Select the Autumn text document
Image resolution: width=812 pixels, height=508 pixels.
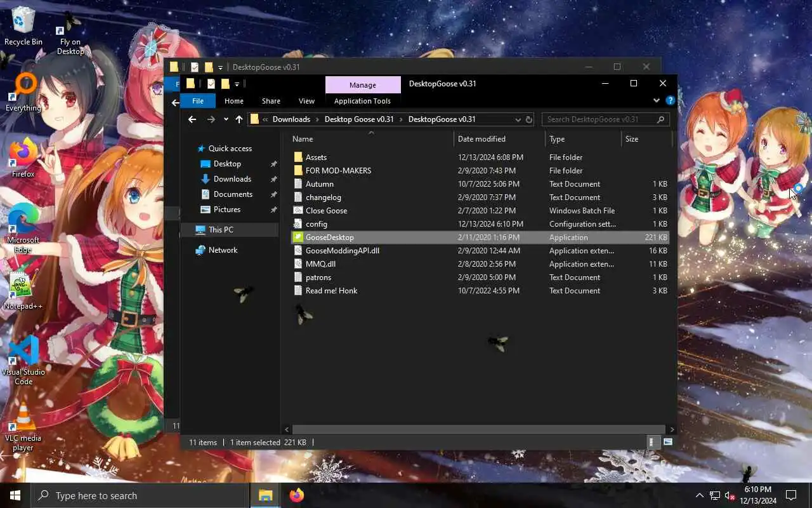coord(319,184)
